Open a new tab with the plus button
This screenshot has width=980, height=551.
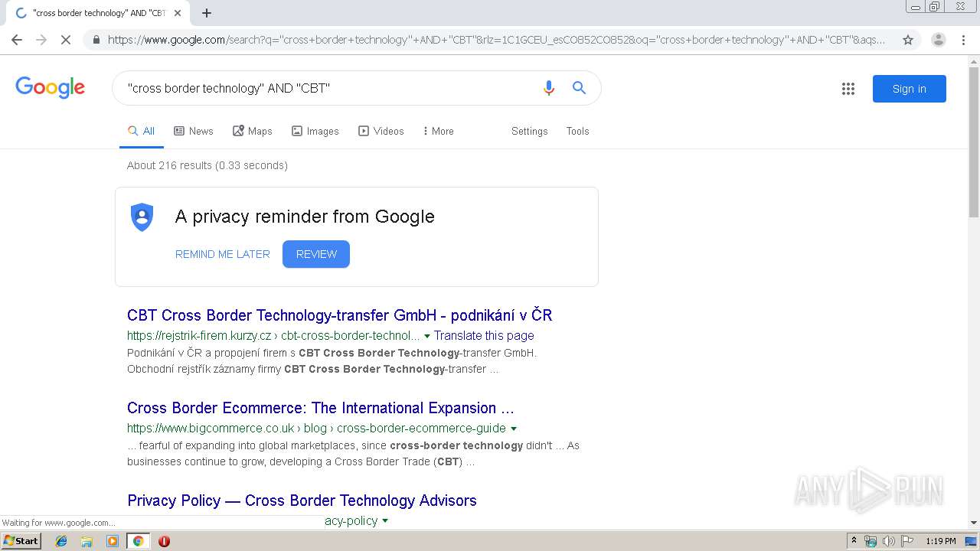coord(207,13)
